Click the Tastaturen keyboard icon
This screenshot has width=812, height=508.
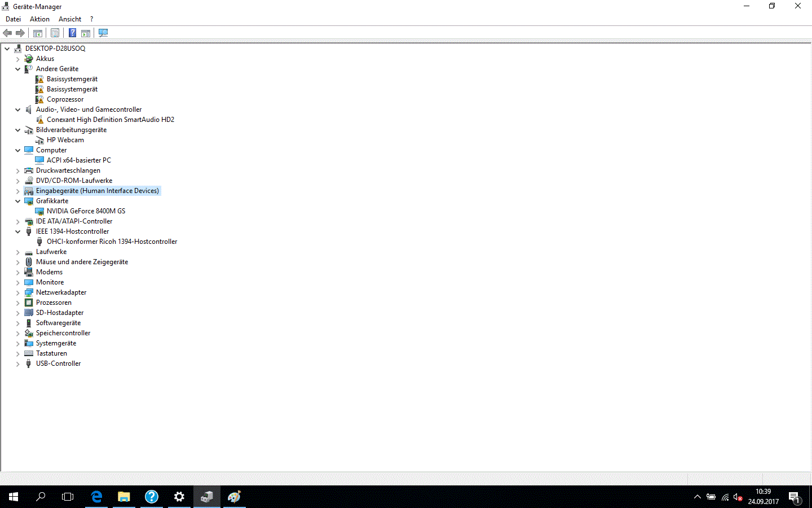pyautogui.click(x=29, y=353)
